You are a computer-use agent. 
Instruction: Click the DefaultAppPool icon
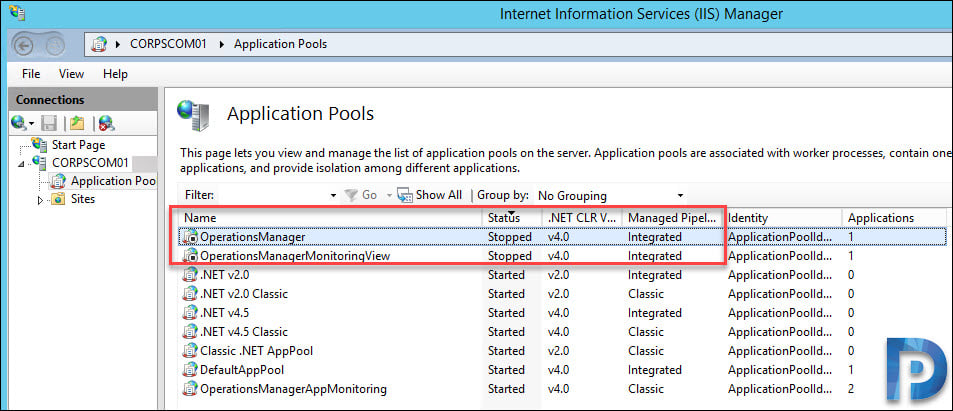(190, 370)
